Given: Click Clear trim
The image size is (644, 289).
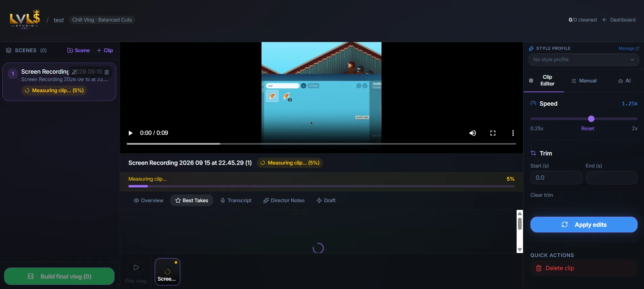Looking at the screenshot, I should pyautogui.click(x=541, y=195).
